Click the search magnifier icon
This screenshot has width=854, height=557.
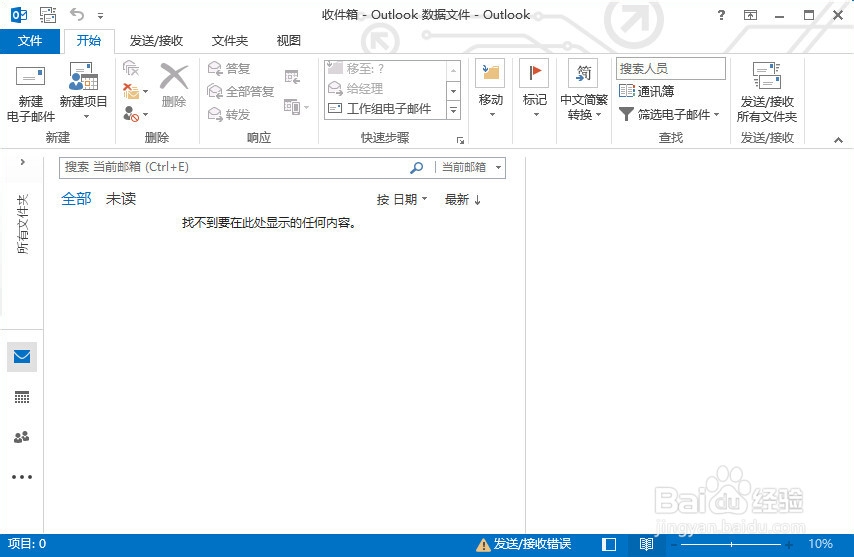pos(417,168)
